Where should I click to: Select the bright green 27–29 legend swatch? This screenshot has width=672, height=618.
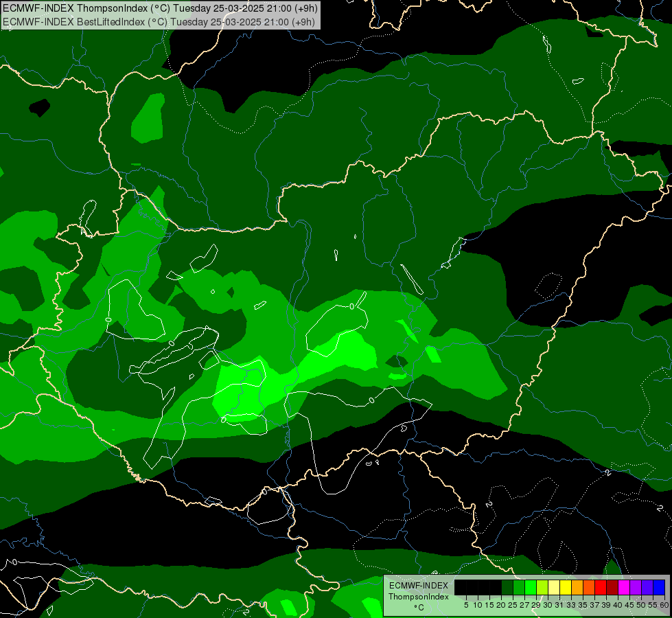tap(531, 587)
